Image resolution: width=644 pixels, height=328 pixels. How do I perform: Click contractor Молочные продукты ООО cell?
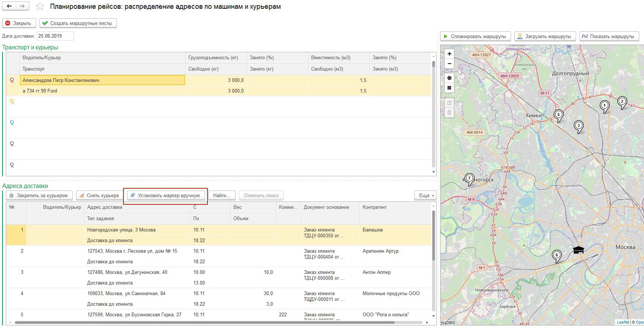point(395,298)
